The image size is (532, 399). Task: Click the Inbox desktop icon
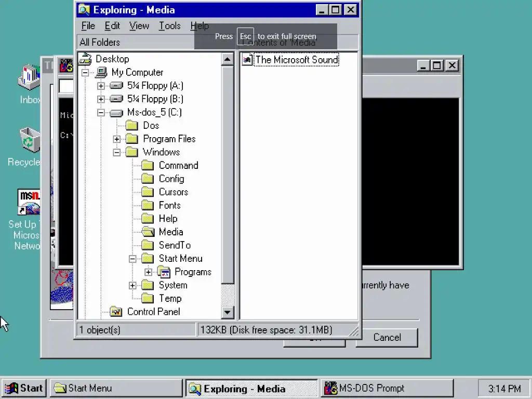click(29, 77)
